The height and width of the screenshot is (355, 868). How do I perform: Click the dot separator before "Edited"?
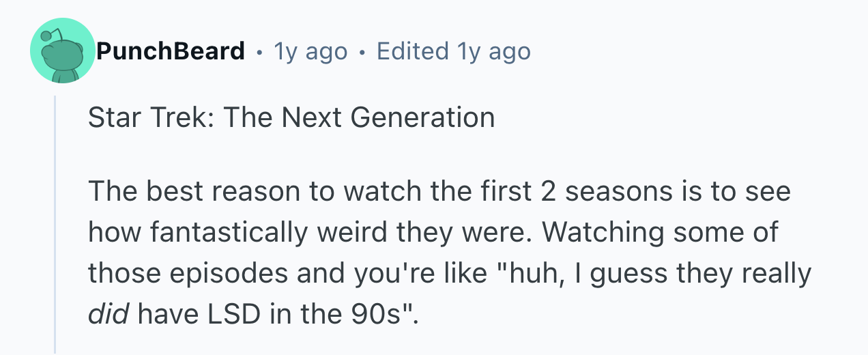(x=362, y=52)
